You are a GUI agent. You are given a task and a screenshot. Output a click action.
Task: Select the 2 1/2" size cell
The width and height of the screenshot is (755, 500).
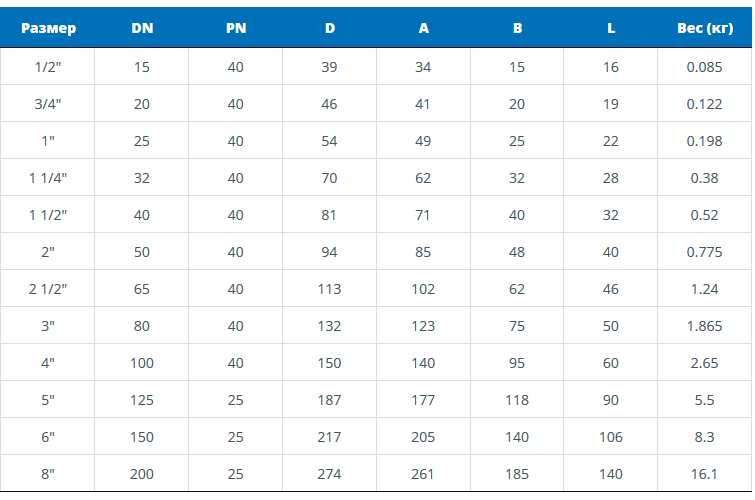(x=48, y=289)
